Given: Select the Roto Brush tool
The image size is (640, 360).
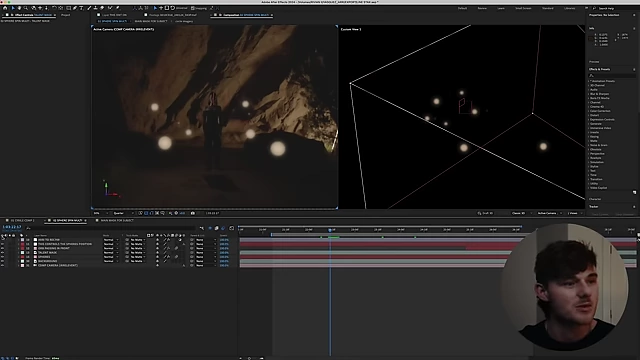Looking at the screenshot, I should point(110,8).
